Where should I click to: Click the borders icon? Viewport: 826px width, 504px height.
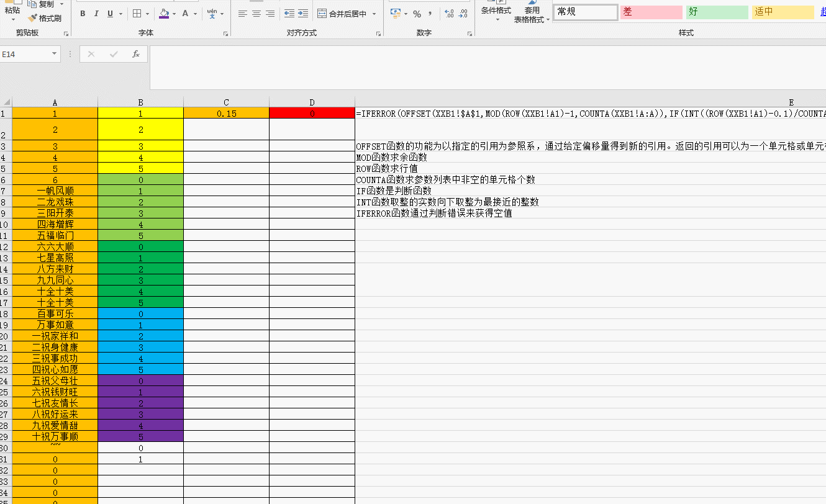pyautogui.click(x=137, y=14)
